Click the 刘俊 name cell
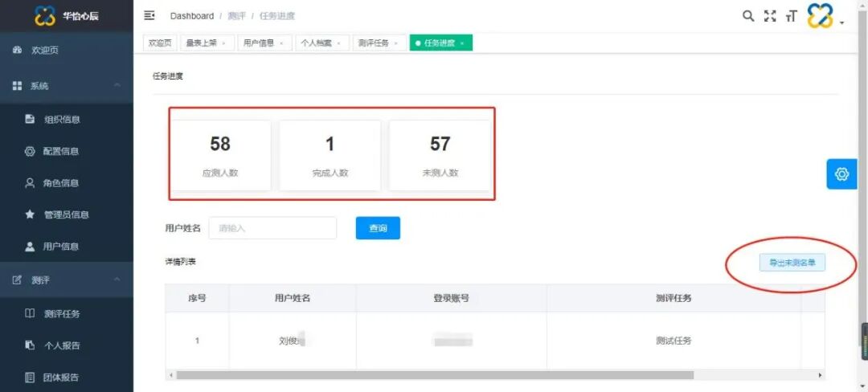The image size is (868, 392). click(293, 341)
